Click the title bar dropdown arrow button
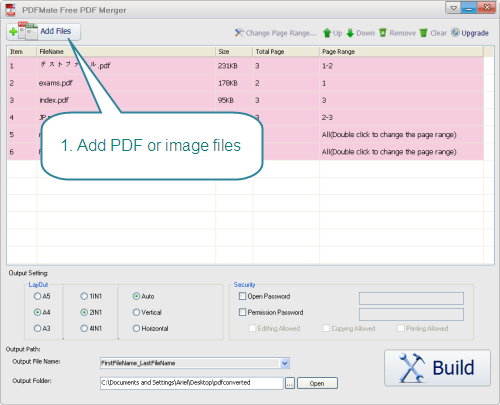 pyautogui.click(x=453, y=8)
